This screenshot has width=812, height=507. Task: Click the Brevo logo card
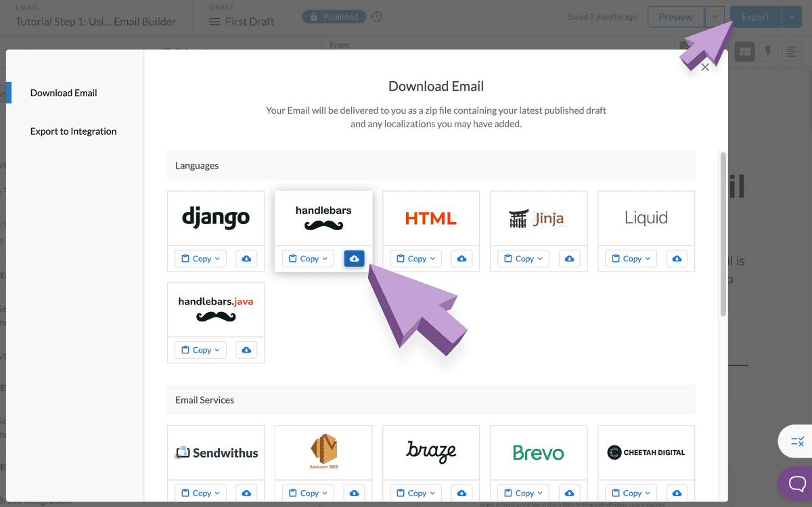point(539,452)
